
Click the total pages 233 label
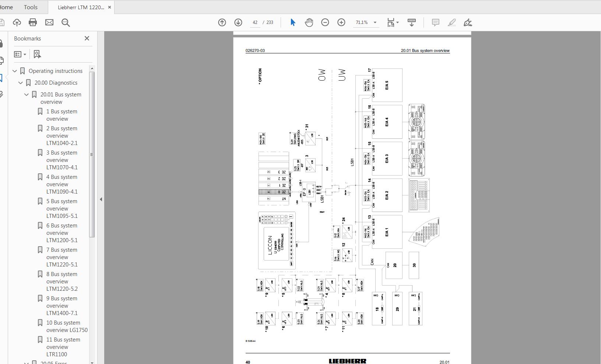[270, 22]
